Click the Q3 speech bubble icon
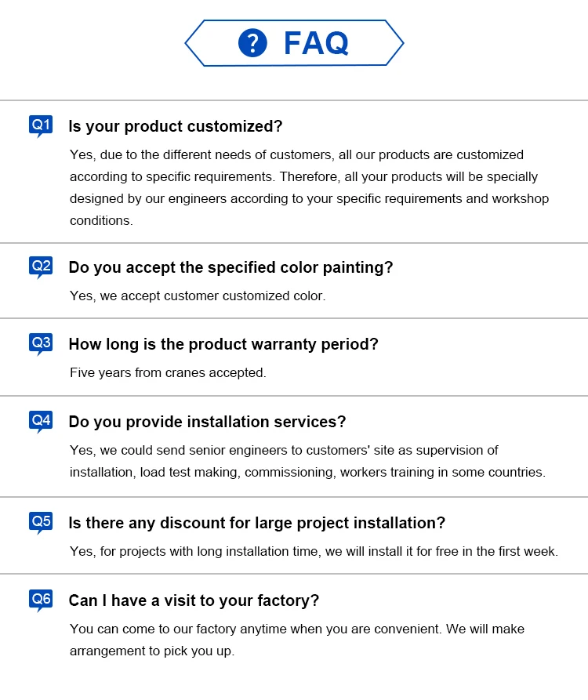Screen dimensions: 588x700 [41, 344]
